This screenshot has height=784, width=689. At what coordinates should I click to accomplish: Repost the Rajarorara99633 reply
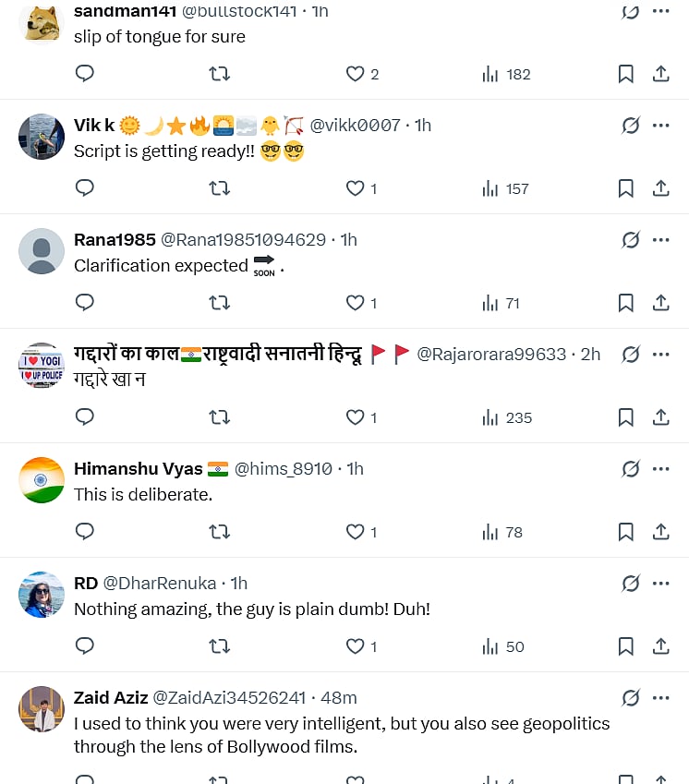pyautogui.click(x=220, y=417)
